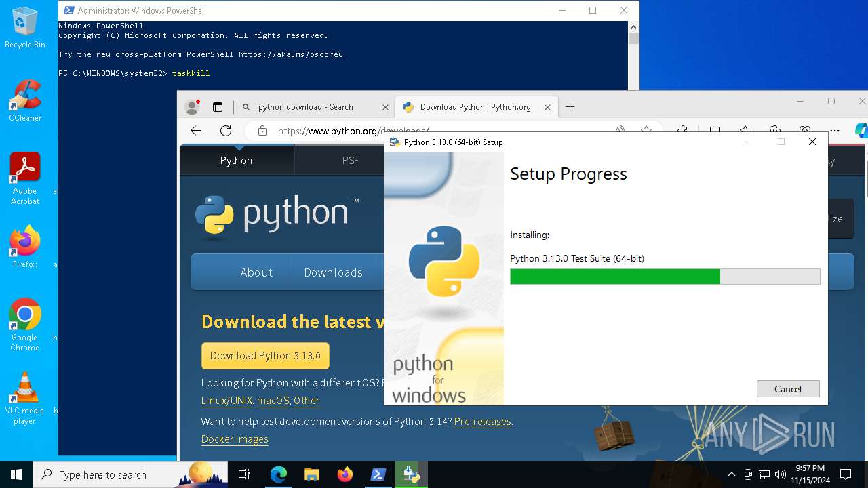Open Edge split screen icon

[715, 131]
